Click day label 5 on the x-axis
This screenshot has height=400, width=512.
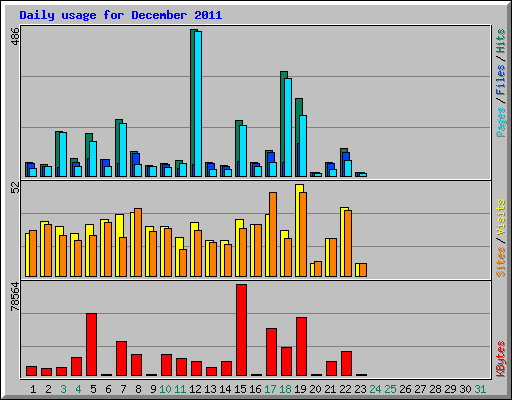tap(93, 389)
